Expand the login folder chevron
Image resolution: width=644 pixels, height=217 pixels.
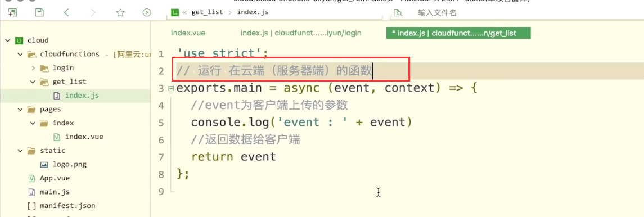[x=34, y=67]
